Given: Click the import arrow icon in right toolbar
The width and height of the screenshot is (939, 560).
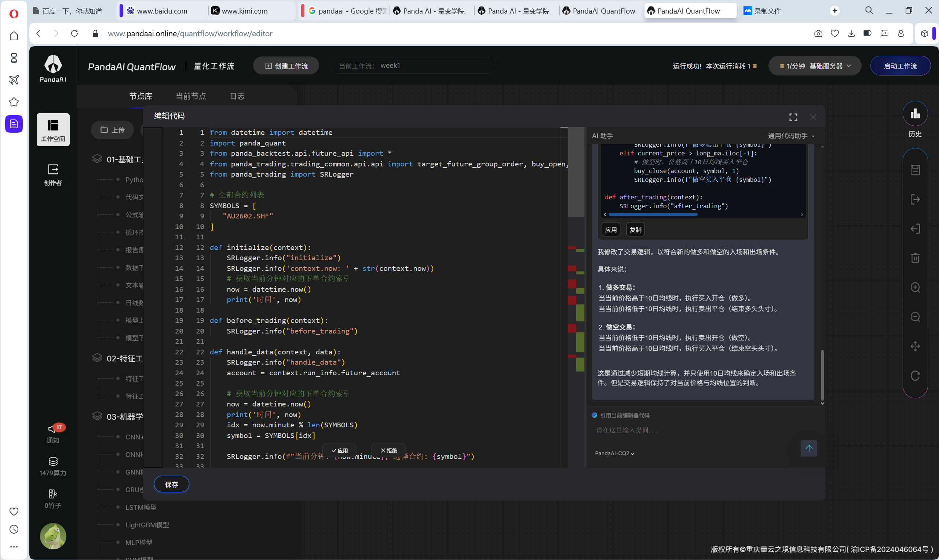Looking at the screenshot, I should 915,229.
